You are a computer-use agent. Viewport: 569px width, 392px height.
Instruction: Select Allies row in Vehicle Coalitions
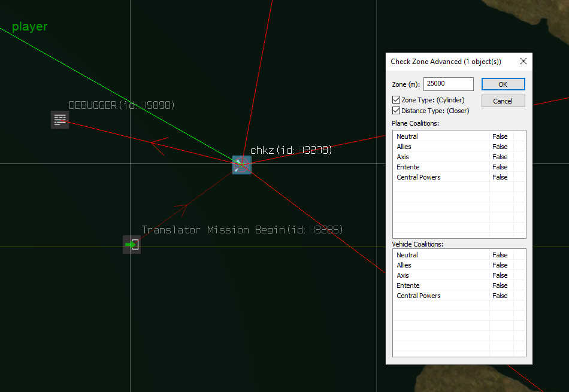(x=459, y=265)
